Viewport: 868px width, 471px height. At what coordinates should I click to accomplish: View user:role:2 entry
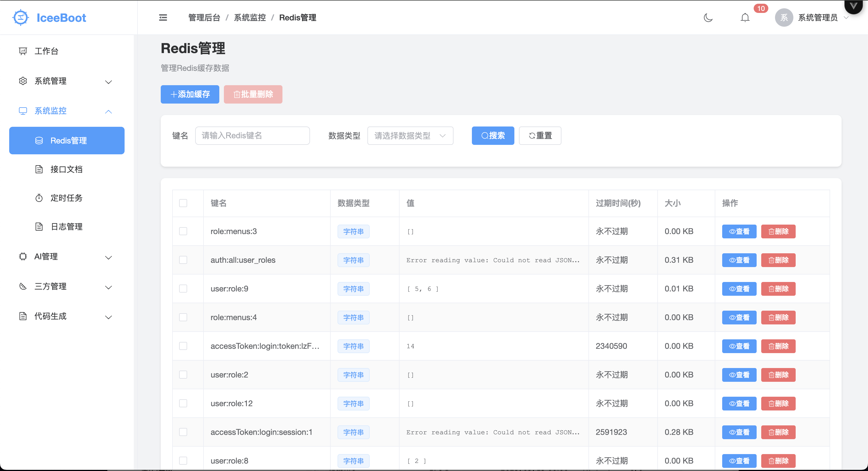coord(739,375)
